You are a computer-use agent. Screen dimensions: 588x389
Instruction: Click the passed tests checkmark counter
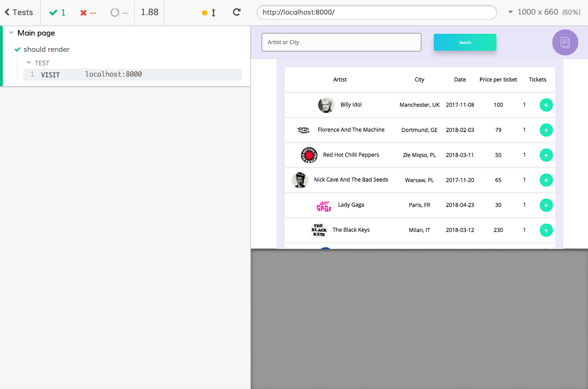coord(58,13)
